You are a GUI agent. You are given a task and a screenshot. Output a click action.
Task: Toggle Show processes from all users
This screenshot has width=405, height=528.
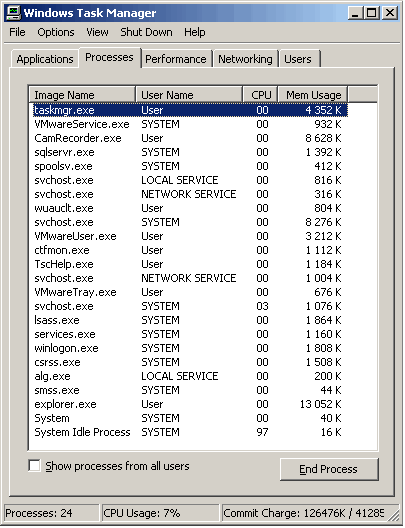34,466
